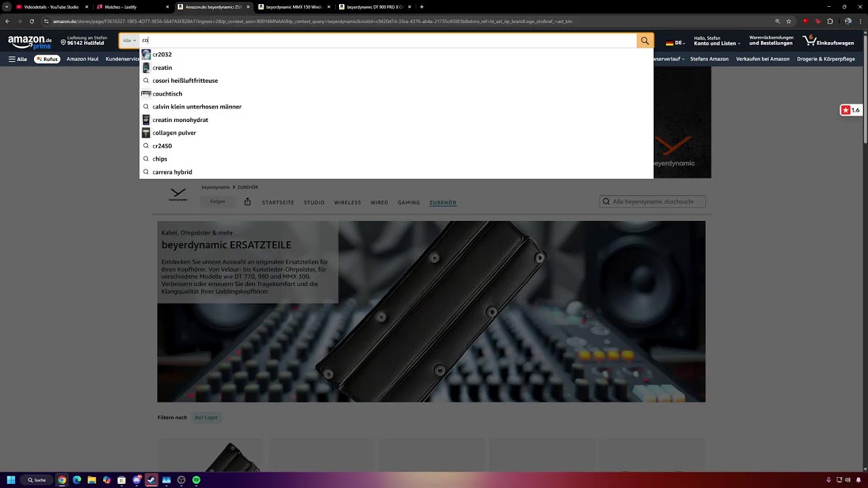Viewport: 868px width, 488px height.
Task: Open Discord from the taskbar
Action: coord(136,480)
